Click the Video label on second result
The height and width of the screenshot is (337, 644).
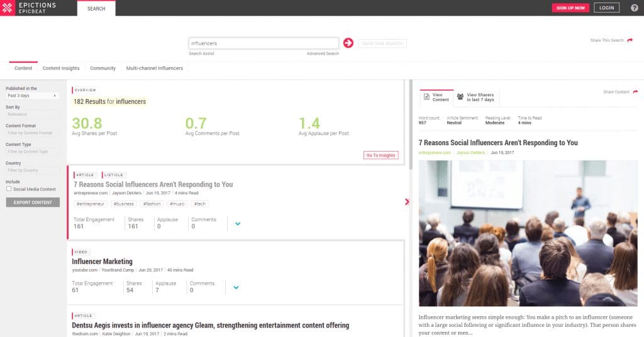pyautogui.click(x=81, y=252)
